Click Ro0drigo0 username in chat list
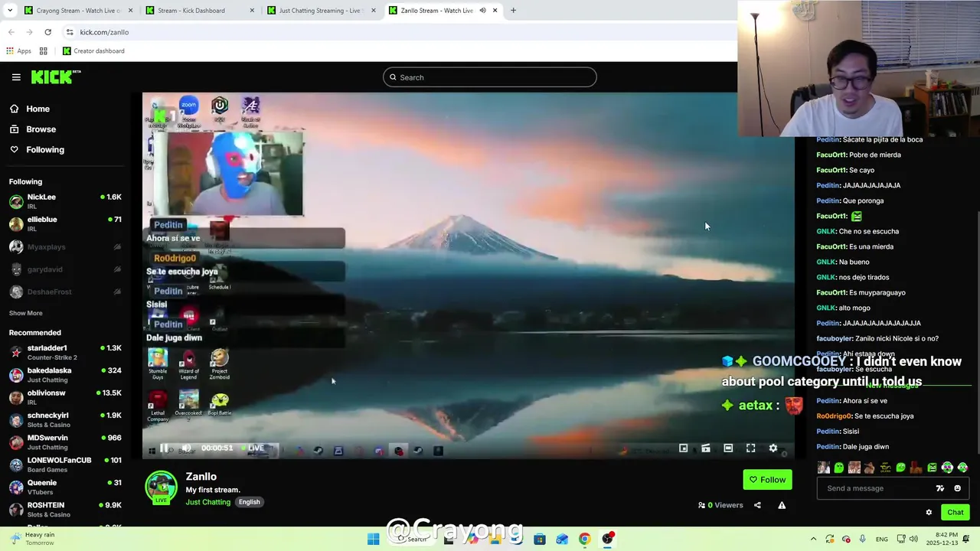Screen dimensions: 980x551 tap(833, 416)
